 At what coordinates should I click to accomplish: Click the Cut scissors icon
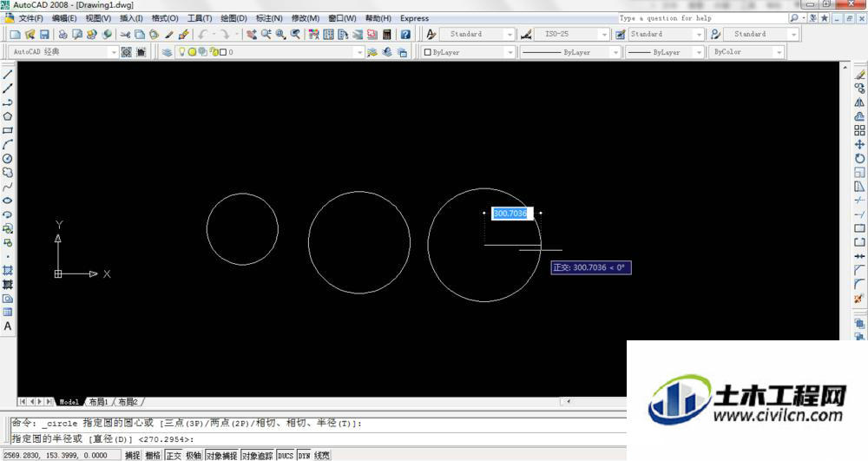[x=125, y=35]
